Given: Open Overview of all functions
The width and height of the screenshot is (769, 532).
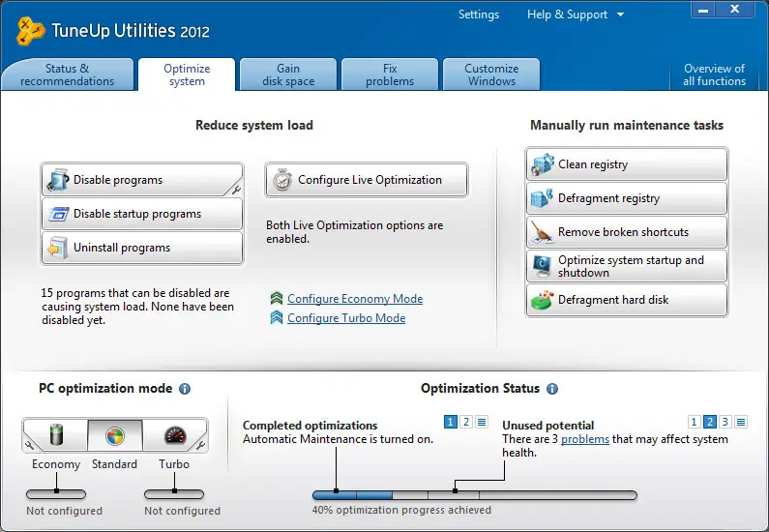Looking at the screenshot, I should (714, 74).
